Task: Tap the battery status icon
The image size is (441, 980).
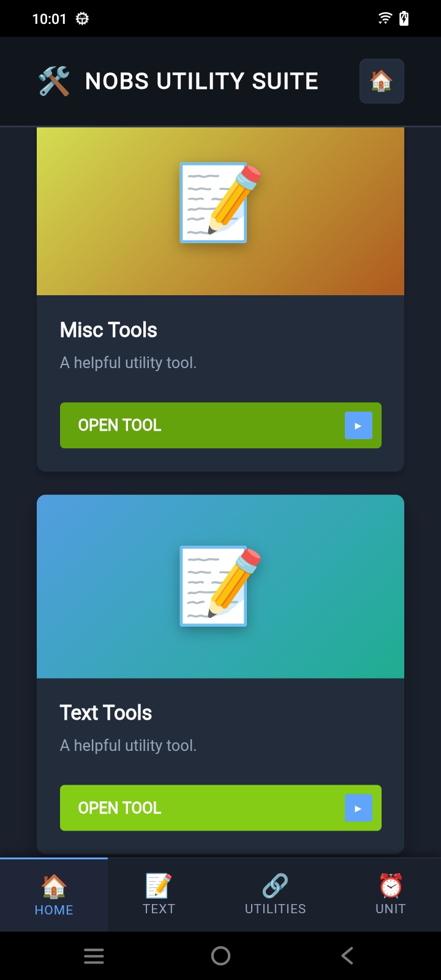Action: [x=404, y=18]
